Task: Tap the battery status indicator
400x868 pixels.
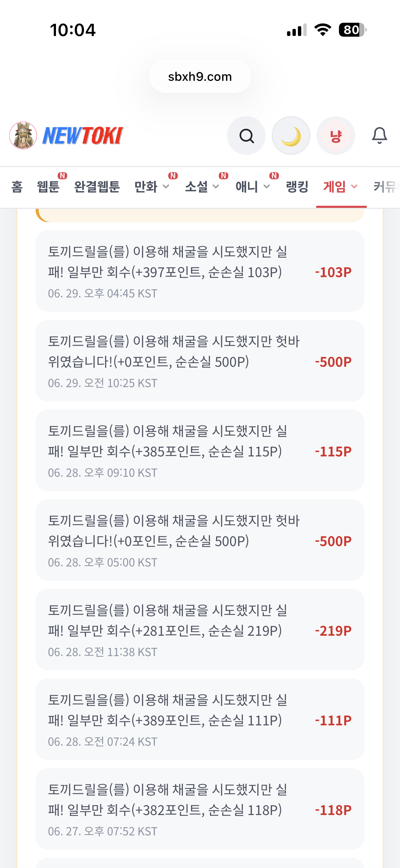Action: pyautogui.click(x=353, y=30)
